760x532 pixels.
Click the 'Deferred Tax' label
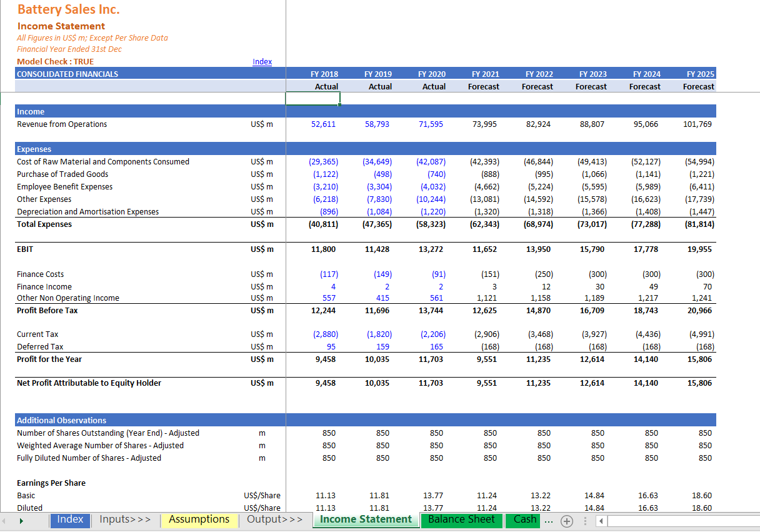(x=40, y=347)
